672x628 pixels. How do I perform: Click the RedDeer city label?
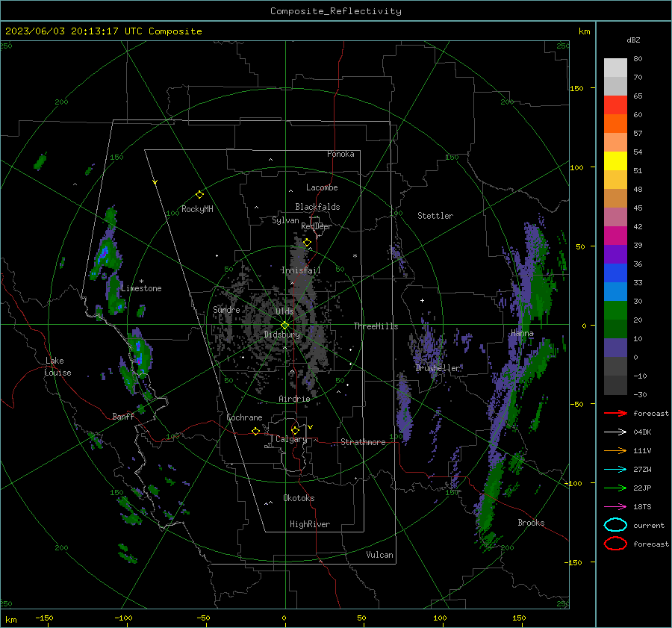317,226
